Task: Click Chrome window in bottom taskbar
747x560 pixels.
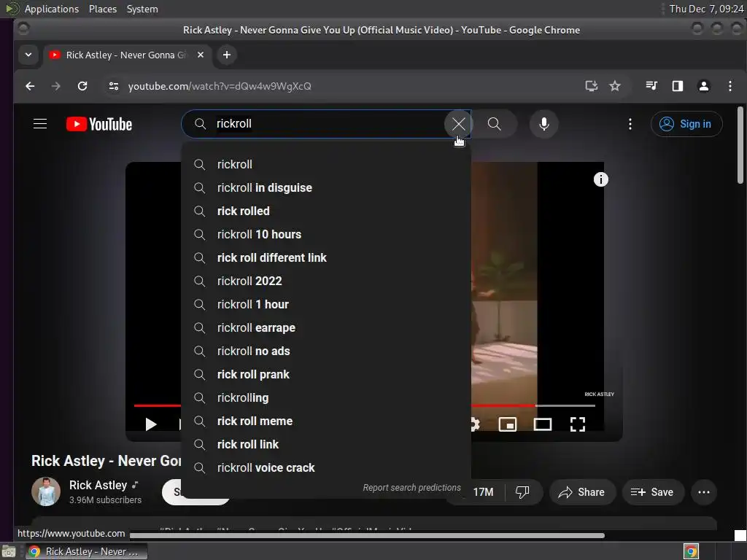Action: [86, 551]
